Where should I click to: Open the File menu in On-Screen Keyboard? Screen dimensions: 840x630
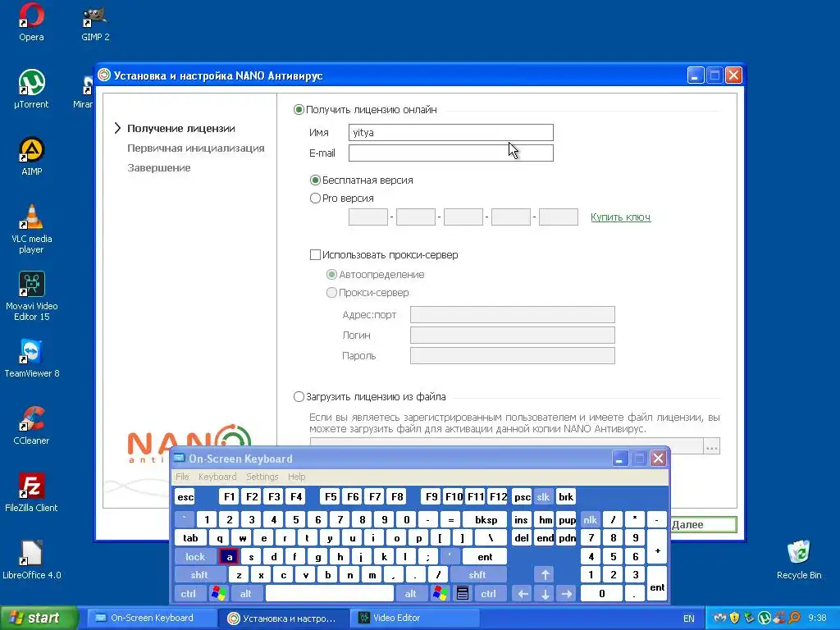[182, 477]
